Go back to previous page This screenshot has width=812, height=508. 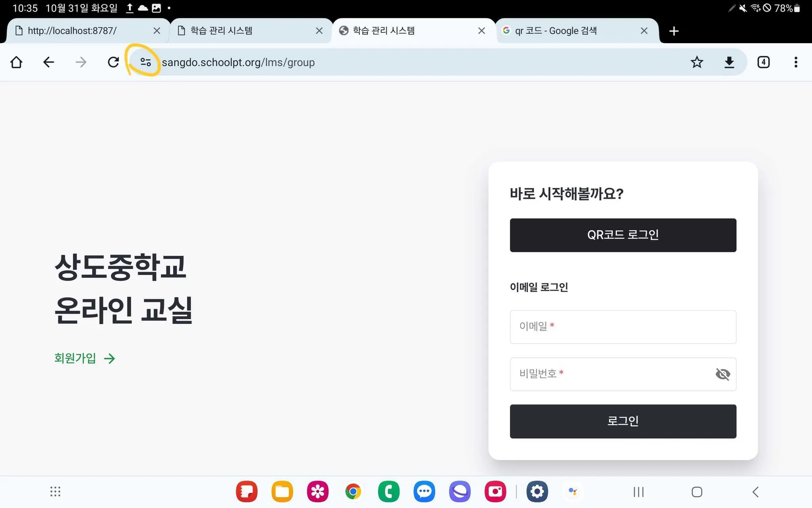[x=48, y=62]
